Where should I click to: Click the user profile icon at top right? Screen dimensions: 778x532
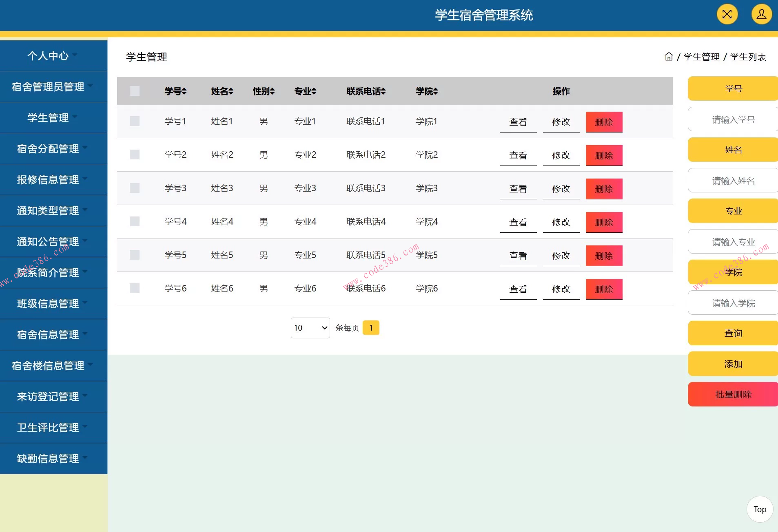[761, 14]
